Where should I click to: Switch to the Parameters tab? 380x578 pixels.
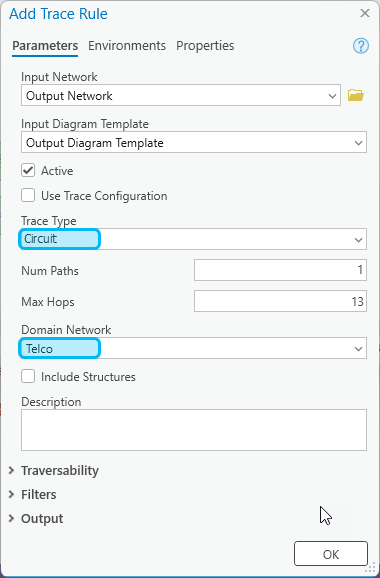coord(45,46)
